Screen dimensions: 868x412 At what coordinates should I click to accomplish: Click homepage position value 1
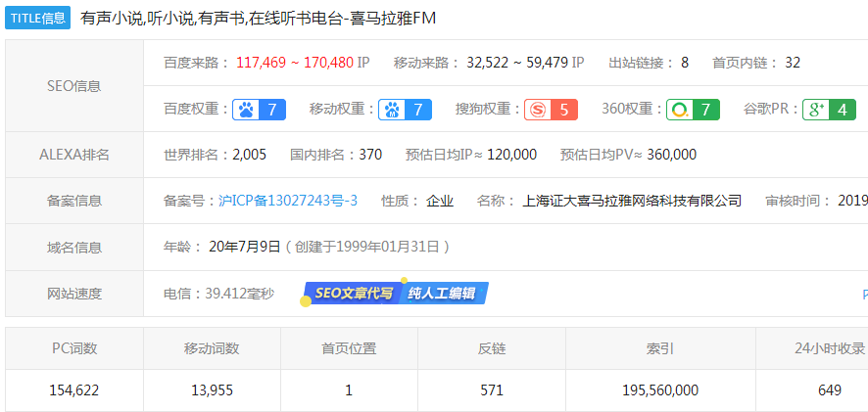click(x=349, y=390)
